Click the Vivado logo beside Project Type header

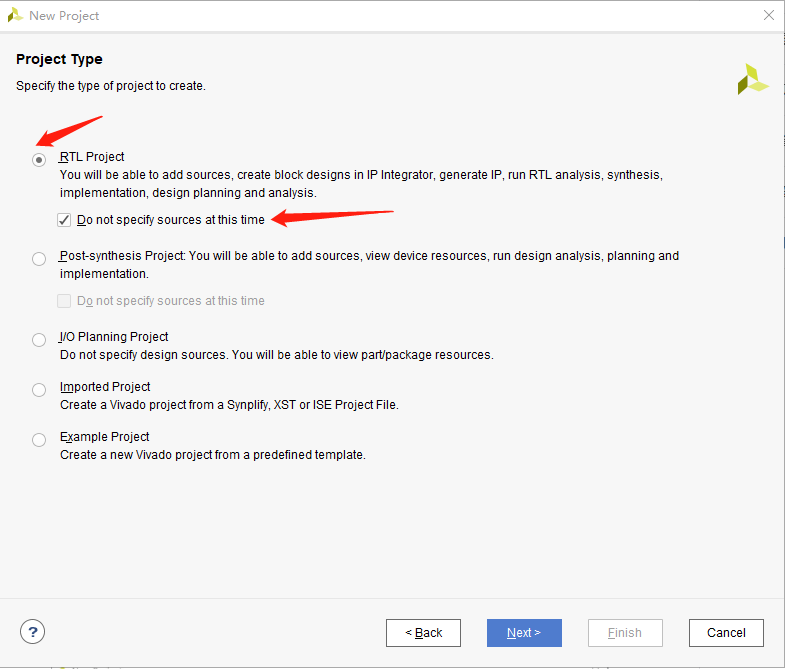pyautogui.click(x=752, y=79)
